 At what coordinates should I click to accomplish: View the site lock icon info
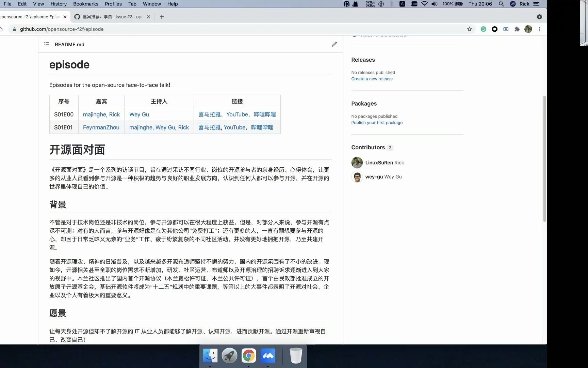(x=14, y=29)
